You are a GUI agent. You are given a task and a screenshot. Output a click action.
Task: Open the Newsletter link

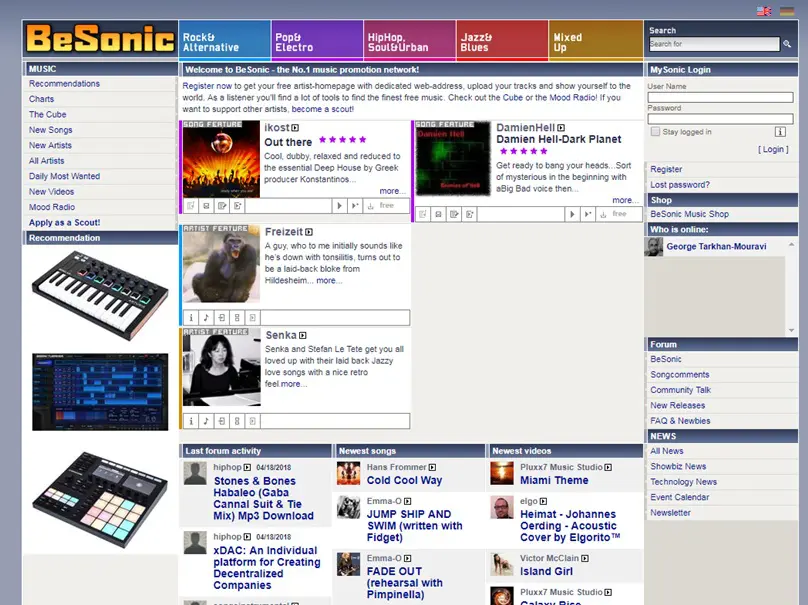[x=670, y=513]
